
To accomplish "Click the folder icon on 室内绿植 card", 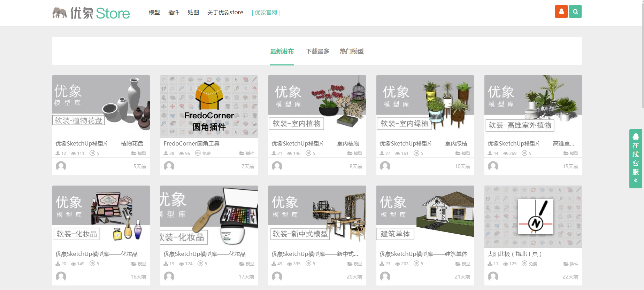I will click(458, 153).
